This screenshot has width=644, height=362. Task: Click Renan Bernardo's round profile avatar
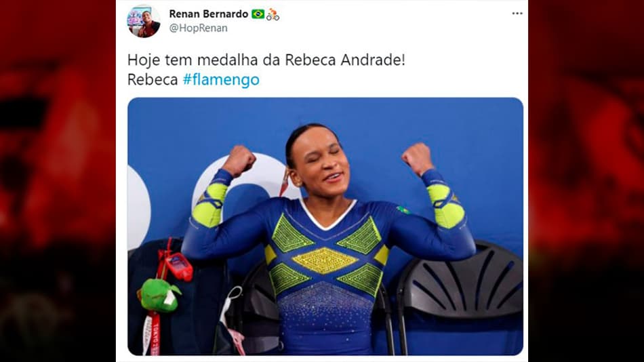pyautogui.click(x=143, y=22)
